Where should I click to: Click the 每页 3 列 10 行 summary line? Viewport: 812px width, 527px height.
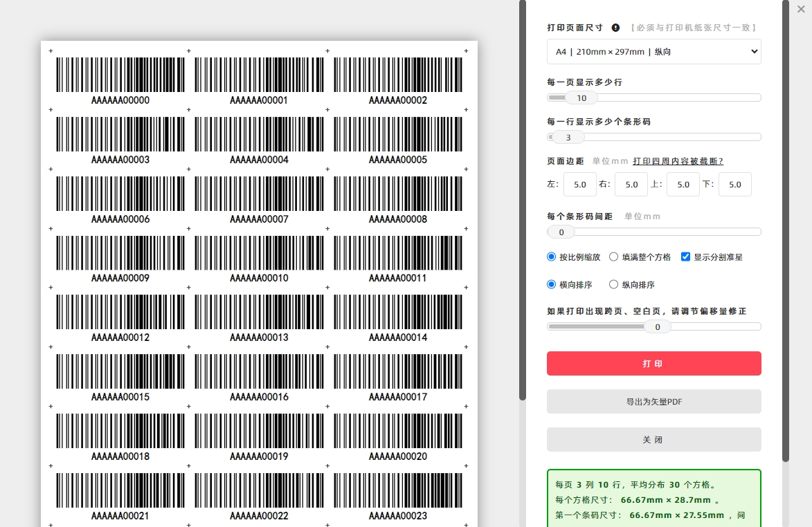[x=636, y=485]
